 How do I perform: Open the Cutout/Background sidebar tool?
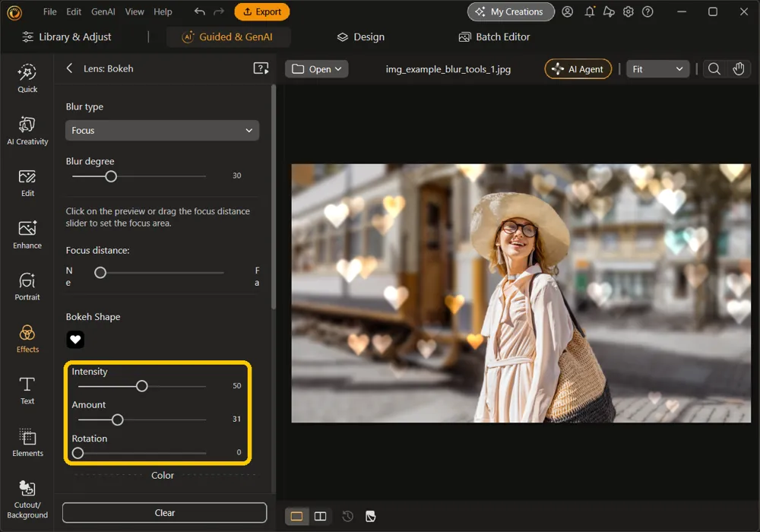[x=27, y=499]
